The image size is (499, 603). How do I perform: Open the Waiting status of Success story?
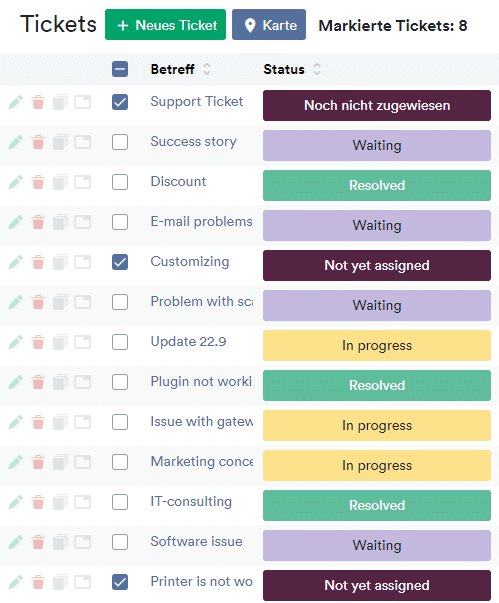point(377,145)
